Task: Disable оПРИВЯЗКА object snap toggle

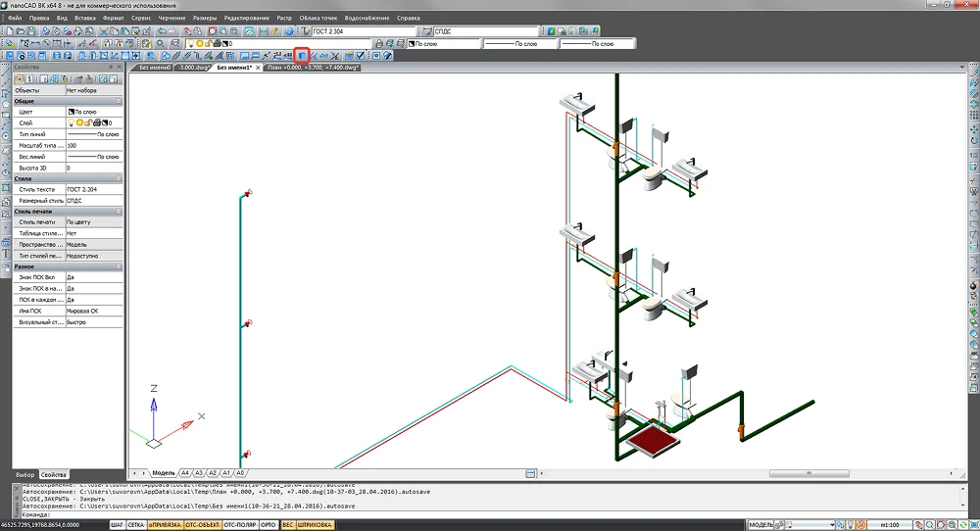Action: point(165,525)
